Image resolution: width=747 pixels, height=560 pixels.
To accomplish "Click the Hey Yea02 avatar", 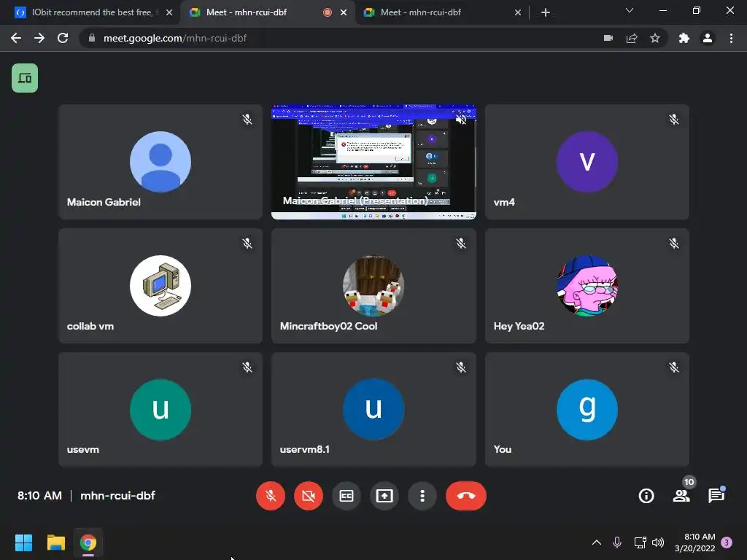I will (587, 286).
